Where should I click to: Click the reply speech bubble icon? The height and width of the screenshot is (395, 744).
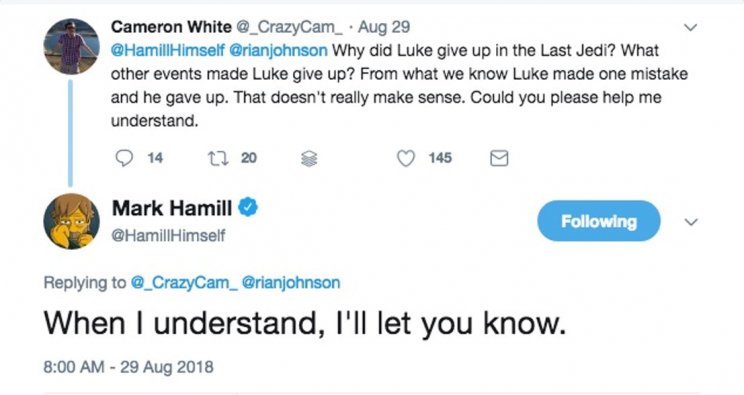(x=124, y=158)
